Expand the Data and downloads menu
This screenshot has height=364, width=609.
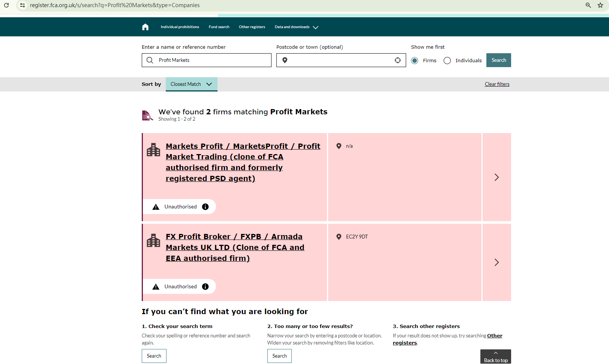click(296, 27)
